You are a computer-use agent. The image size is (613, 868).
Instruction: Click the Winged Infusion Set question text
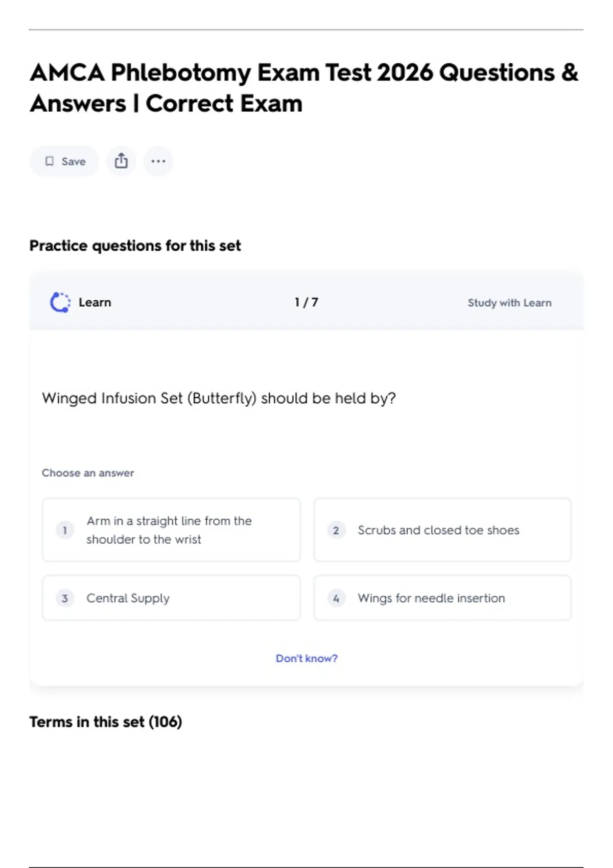[219, 398]
